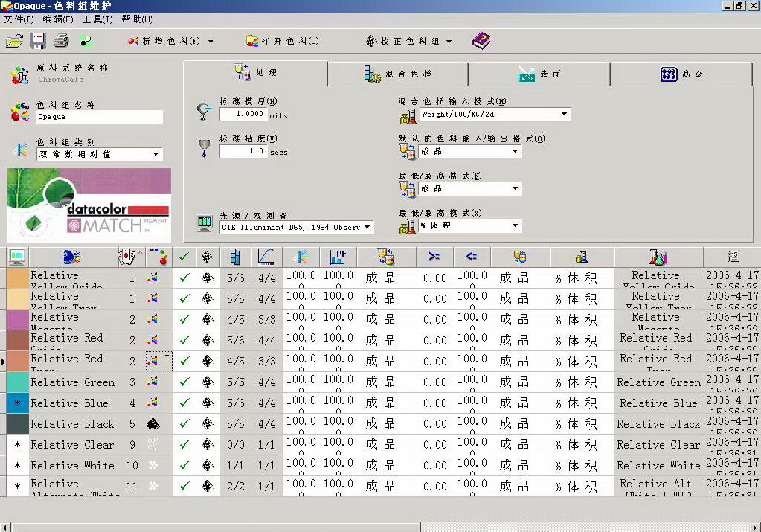Click the colorant set name palette icon
This screenshot has height=532, width=761.
coord(20,112)
